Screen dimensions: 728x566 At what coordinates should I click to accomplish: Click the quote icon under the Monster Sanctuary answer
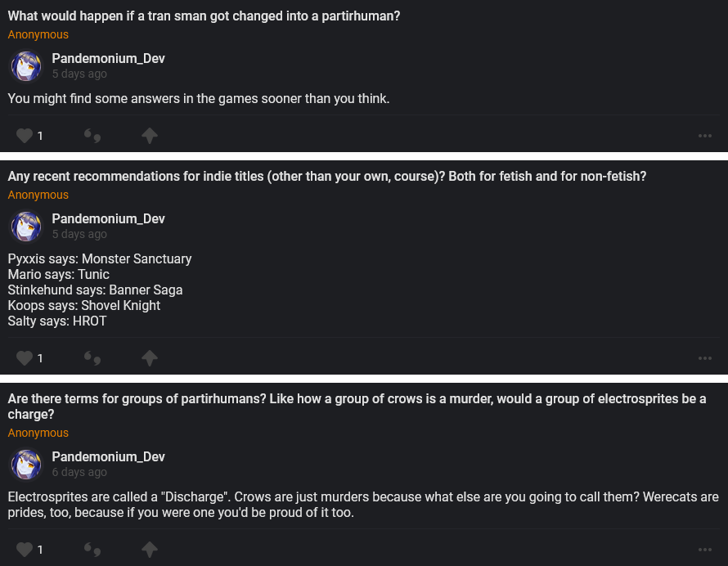tap(92, 358)
